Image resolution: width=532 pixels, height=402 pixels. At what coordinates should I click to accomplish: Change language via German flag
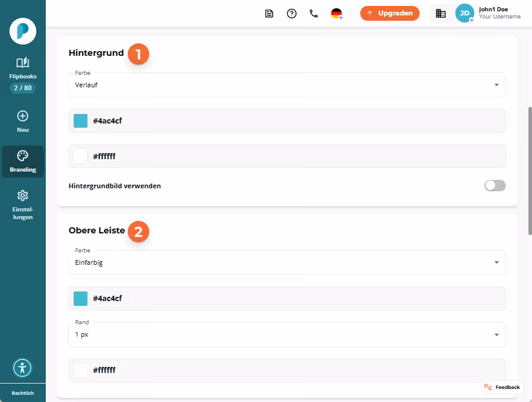(336, 14)
